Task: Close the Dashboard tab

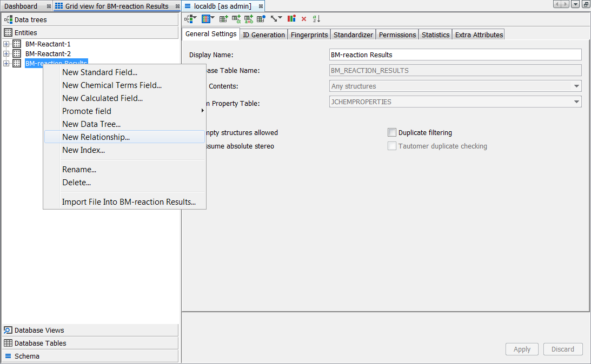Action: pos(49,6)
